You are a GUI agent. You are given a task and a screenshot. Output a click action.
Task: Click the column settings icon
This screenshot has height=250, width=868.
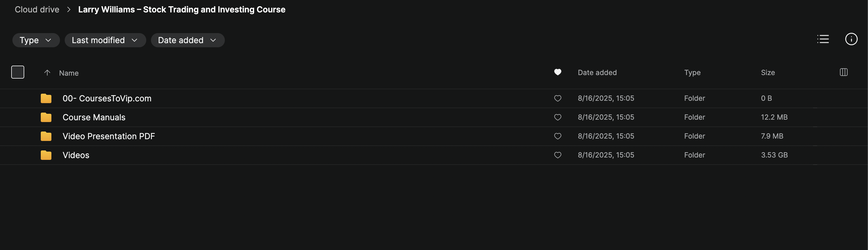(843, 72)
